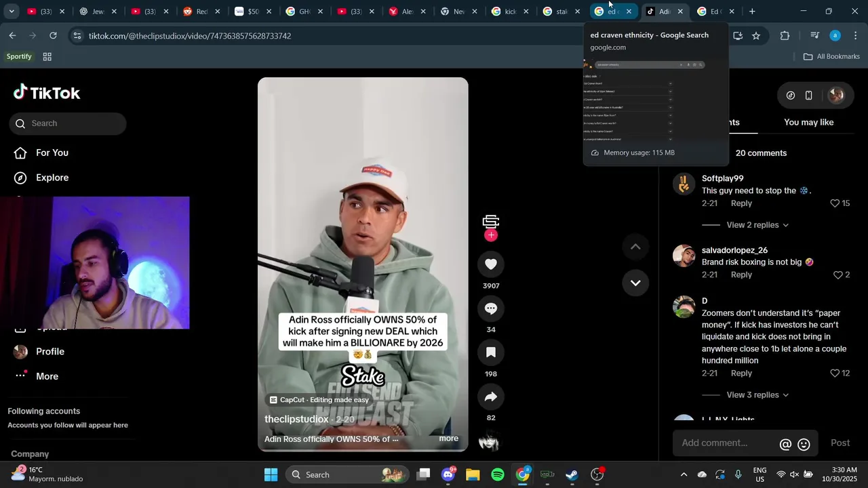
Task: Like the video with the heart icon
Action: [x=491, y=264]
